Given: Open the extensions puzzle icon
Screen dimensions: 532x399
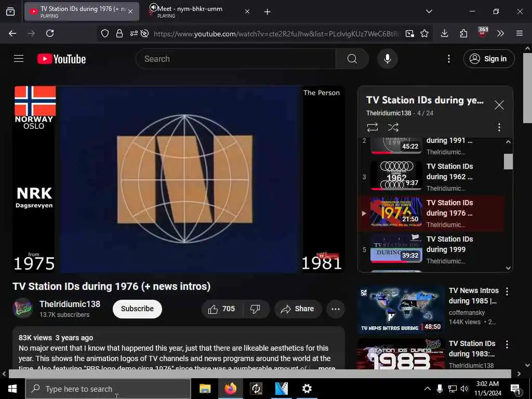Looking at the screenshot, I should click(x=463, y=33).
